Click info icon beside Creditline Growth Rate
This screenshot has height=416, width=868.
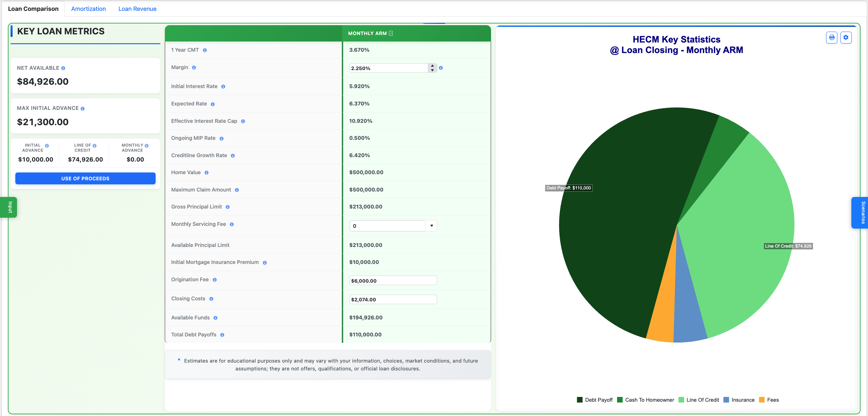click(x=233, y=156)
